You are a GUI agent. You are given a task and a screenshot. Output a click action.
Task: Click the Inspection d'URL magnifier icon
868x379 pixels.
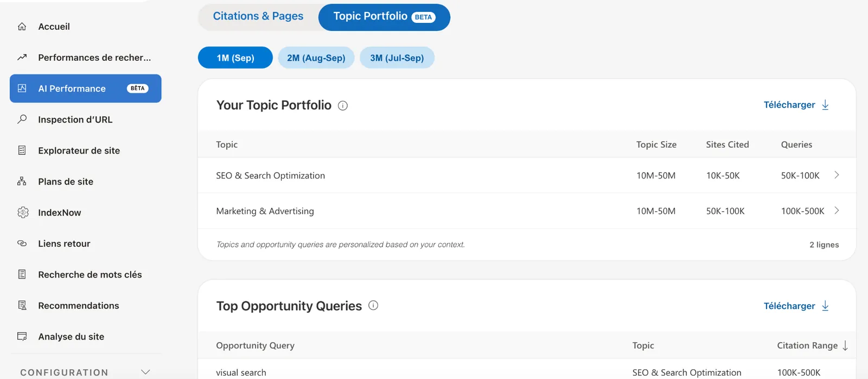point(22,119)
